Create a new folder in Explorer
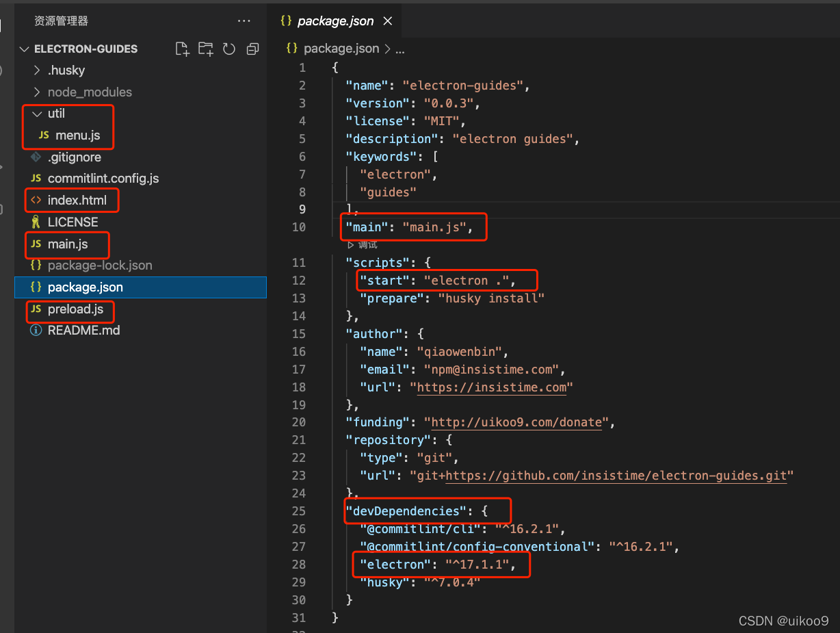Screen dimensions: 840x633 205,49
